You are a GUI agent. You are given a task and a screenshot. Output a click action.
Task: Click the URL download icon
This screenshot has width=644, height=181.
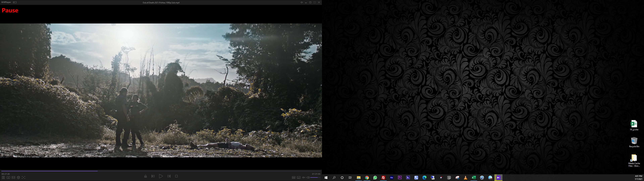8,177
